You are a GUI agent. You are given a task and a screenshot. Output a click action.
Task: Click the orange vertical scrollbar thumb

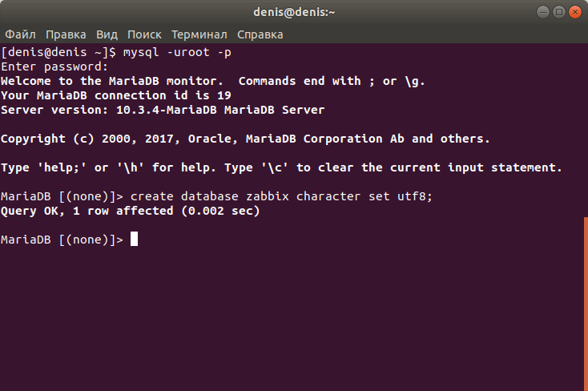(586, 303)
